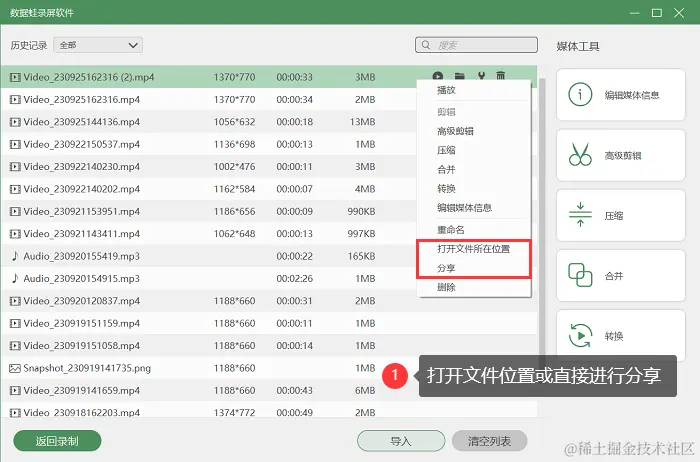Open the scissors 高级剪辑 tool card
The image size is (700, 462).
(621, 155)
